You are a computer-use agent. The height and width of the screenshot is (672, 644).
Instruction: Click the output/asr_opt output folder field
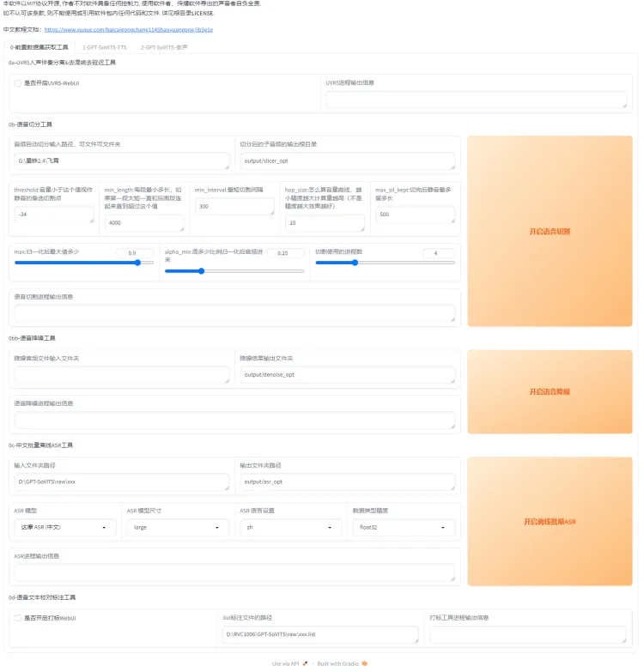(347, 482)
